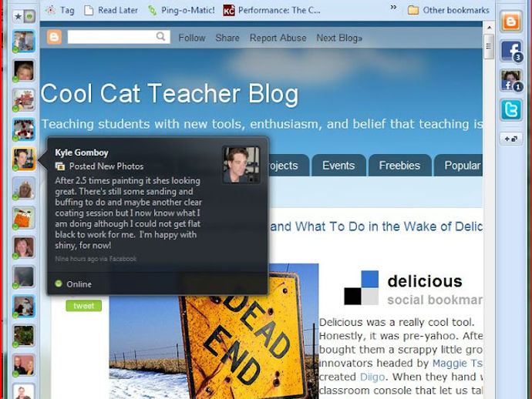Open the Twitter bird icon in sidebar

(511, 109)
